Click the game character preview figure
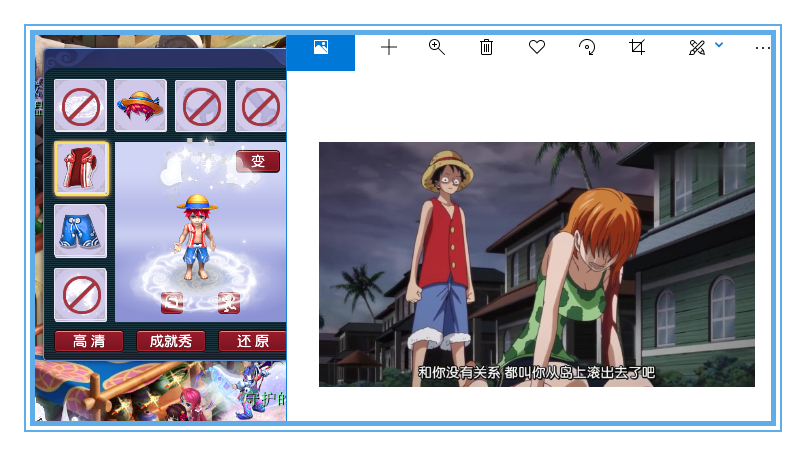 point(197,238)
